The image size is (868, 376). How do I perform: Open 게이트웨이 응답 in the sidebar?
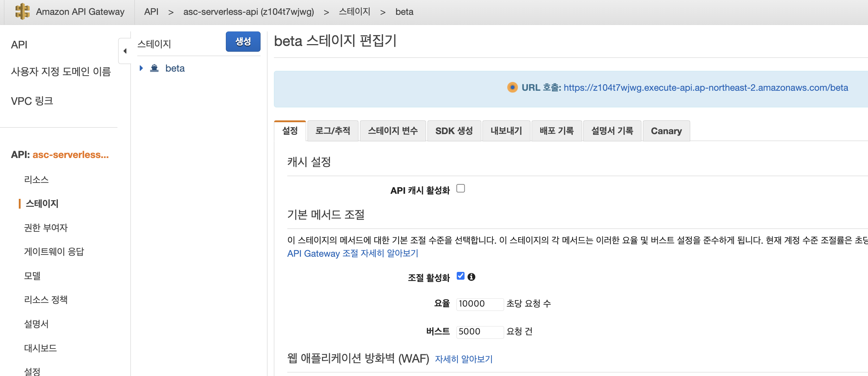[x=54, y=252]
